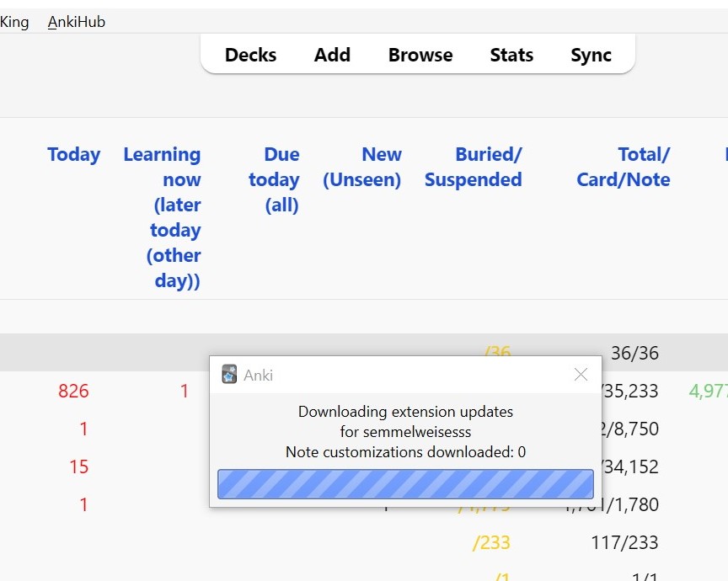
Task: Click the green 4,977 value
Action: coord(708,391)
